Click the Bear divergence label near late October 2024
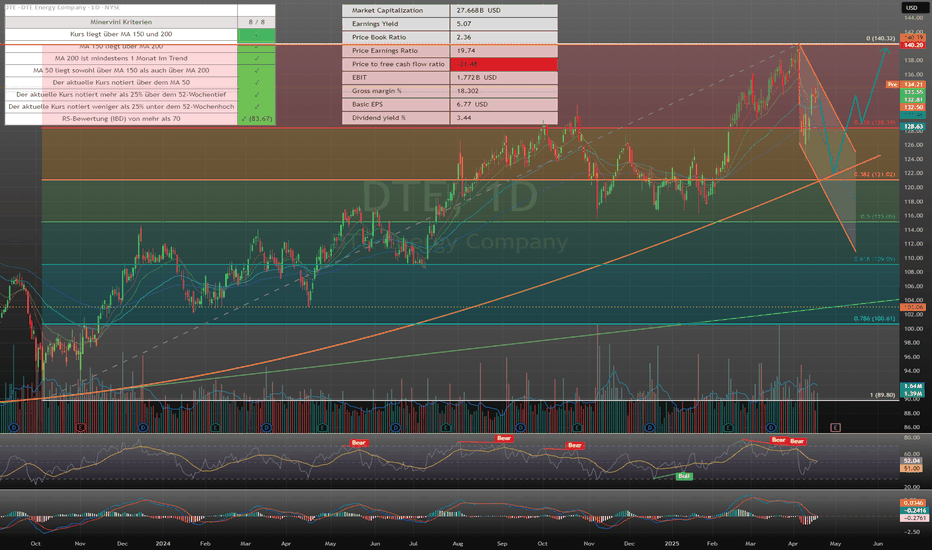 click(x=574, y=445)
